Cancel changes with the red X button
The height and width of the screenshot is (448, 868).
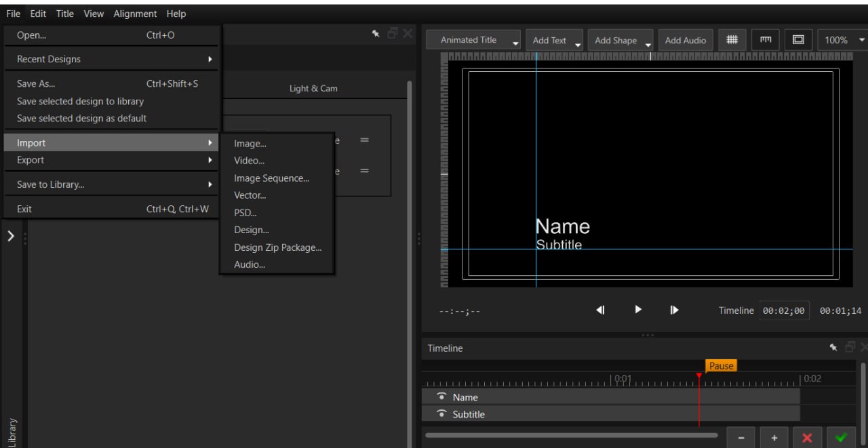point(807,438)
